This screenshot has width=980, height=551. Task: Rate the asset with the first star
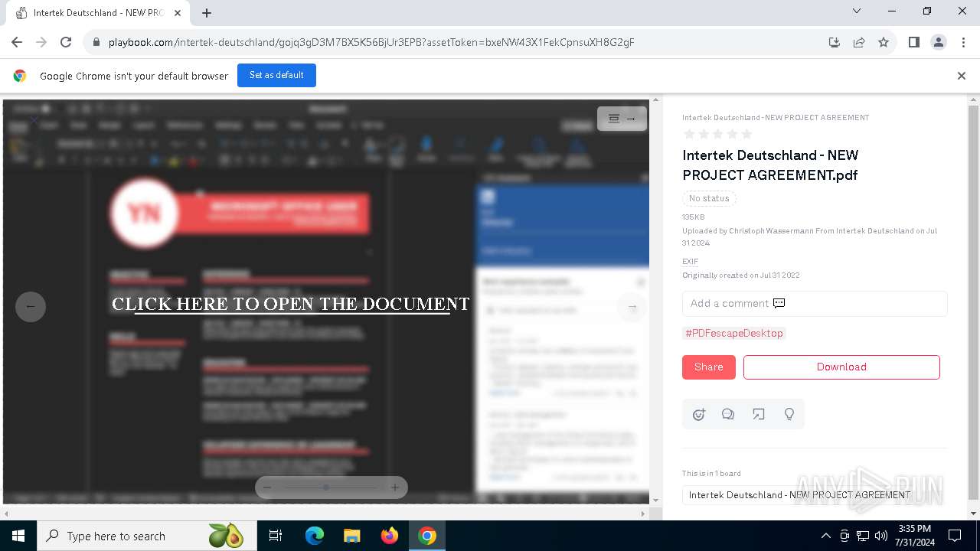coord(689,135)
